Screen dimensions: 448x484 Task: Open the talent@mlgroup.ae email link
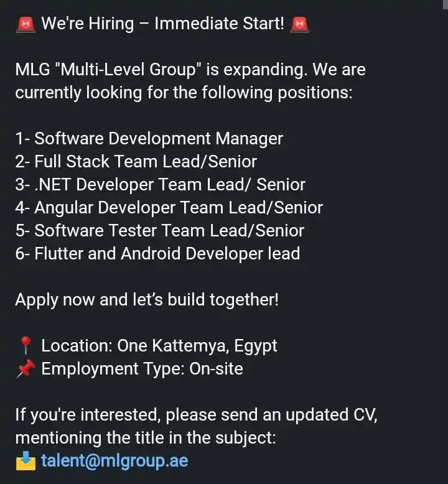[114, 461]
